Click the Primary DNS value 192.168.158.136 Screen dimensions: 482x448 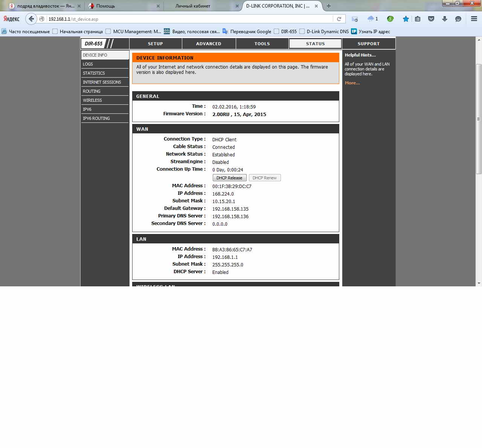[x=230, y=217]
